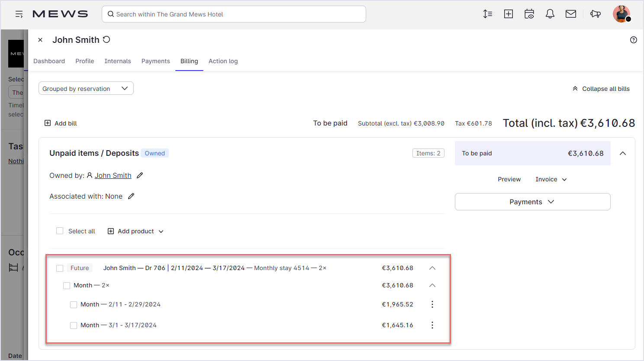The height and width of the screenshot is (361, 644).
Task: Open the Grouped by reservation dropdown
Action: click(x=86, y=88)
